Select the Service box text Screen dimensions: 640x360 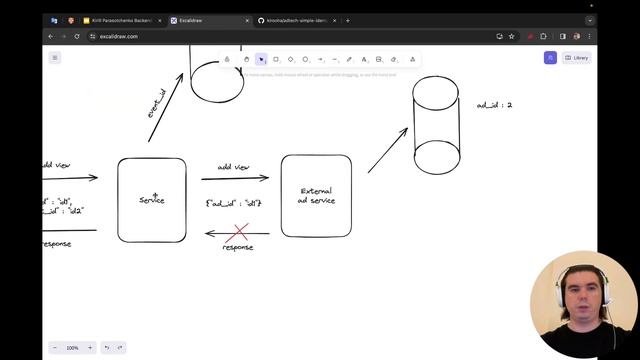point(151,200)
